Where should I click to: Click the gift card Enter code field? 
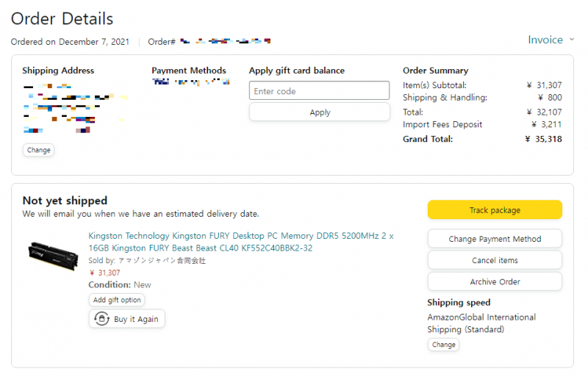319,91
